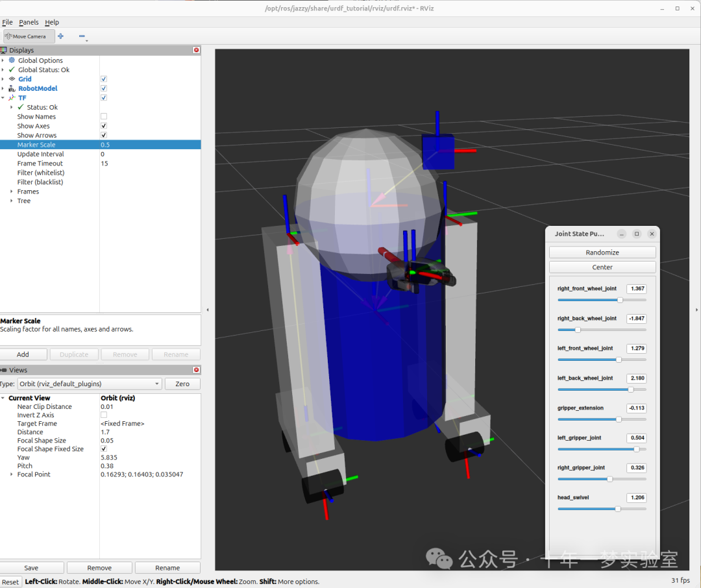
Task: Open the File menu
Action: [x=7, y=22]
